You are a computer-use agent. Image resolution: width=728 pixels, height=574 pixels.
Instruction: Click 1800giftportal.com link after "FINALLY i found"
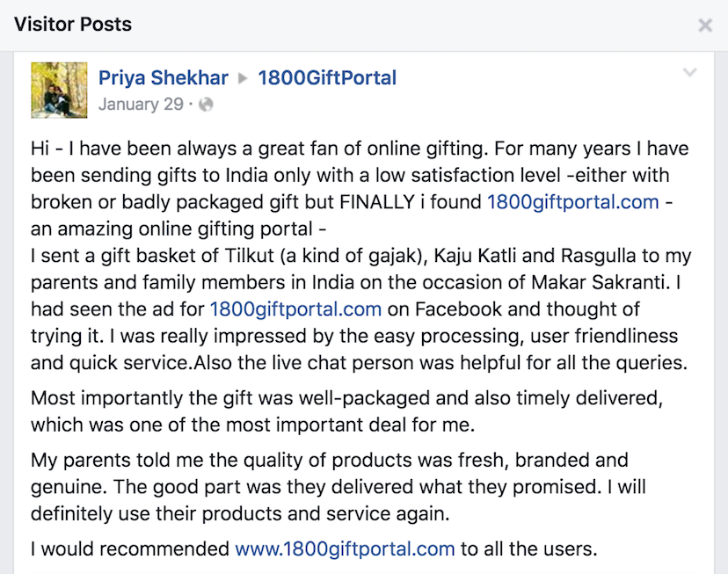point(573,201)
